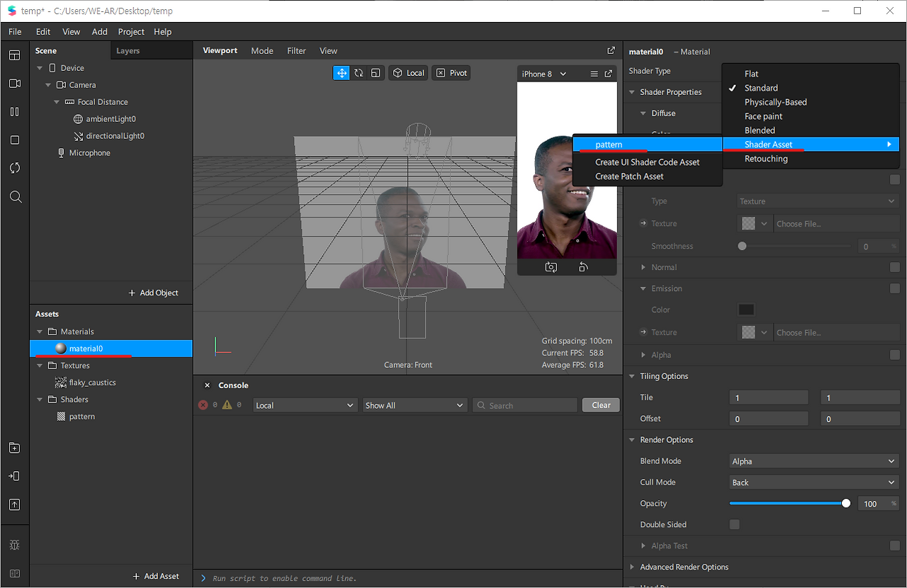Image resolution: width=907 pixels, height=588 pixels.
Task: Select the rotate tool in viewport toolbar
Action: 359,73
